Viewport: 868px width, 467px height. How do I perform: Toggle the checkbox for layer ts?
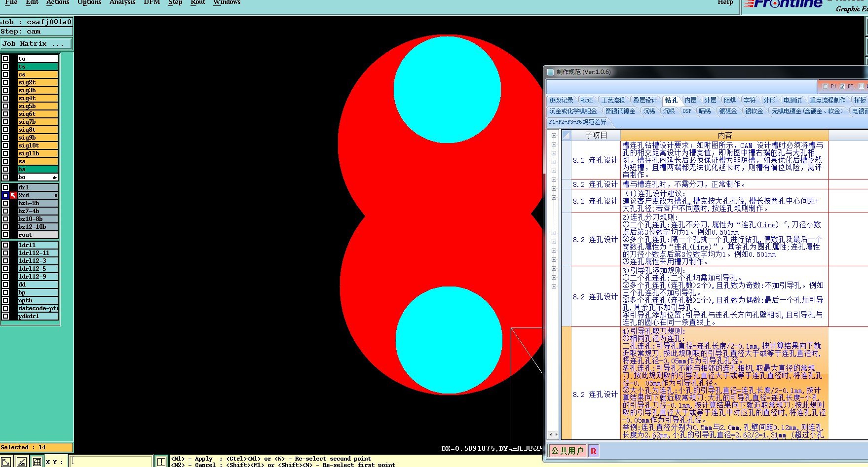coord(5,67)
